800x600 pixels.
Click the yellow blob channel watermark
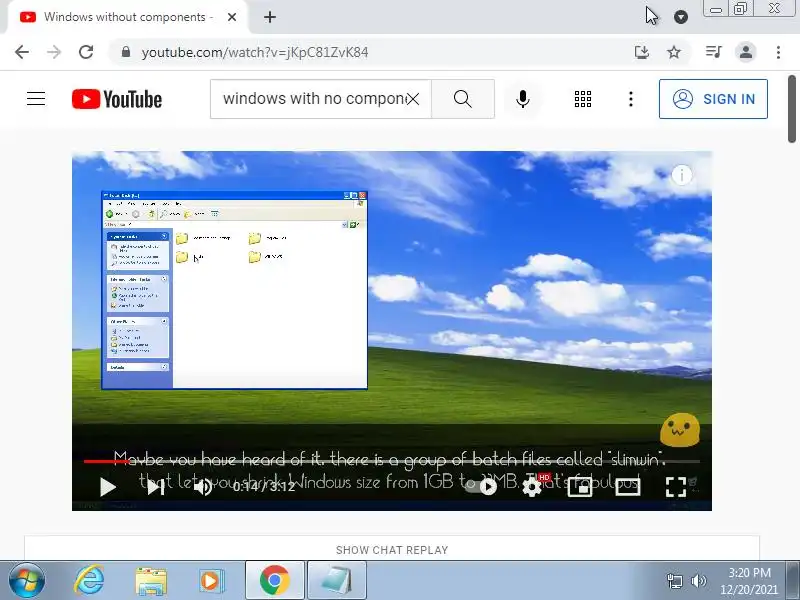pos(680,430)
